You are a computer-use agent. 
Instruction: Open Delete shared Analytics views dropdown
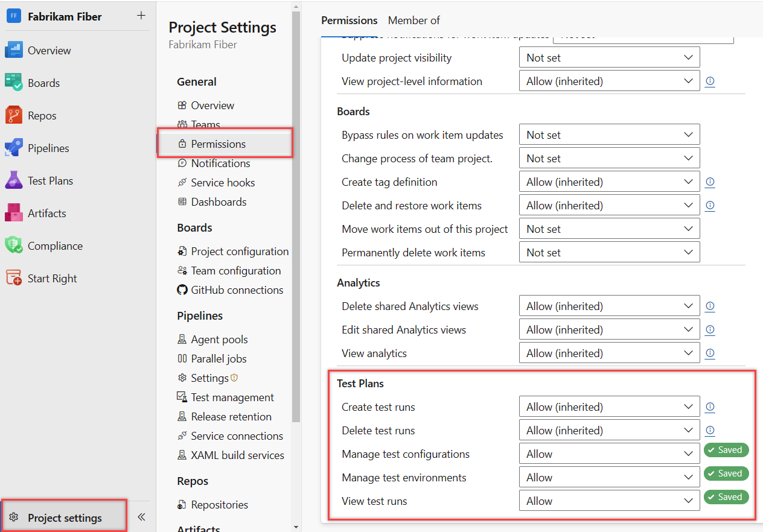pos(610,306)
